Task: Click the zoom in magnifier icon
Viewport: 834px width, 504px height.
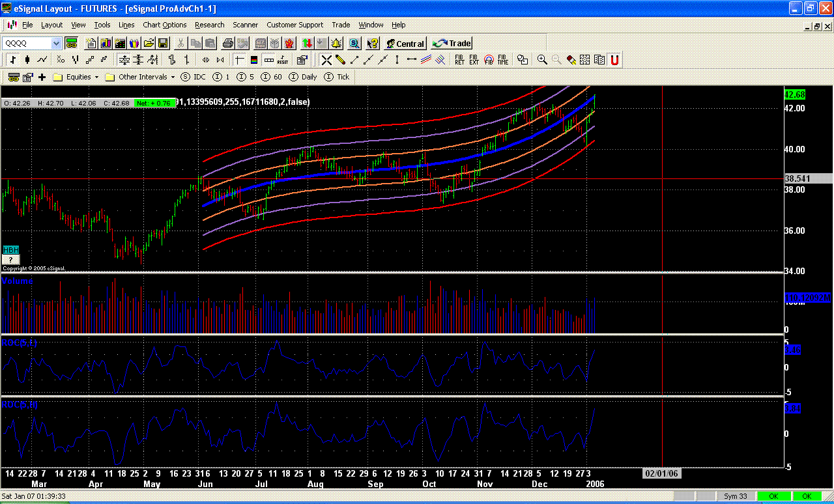Action: pyautogui.click(x=542, y=60)
